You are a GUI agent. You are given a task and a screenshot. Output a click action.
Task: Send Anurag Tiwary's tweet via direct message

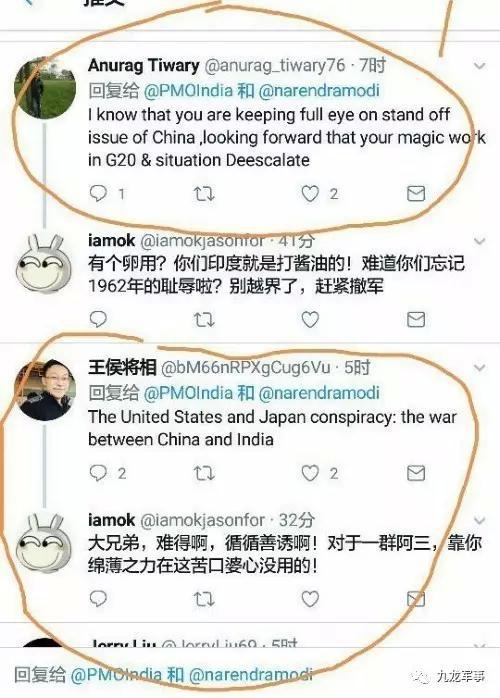[416, 194]
